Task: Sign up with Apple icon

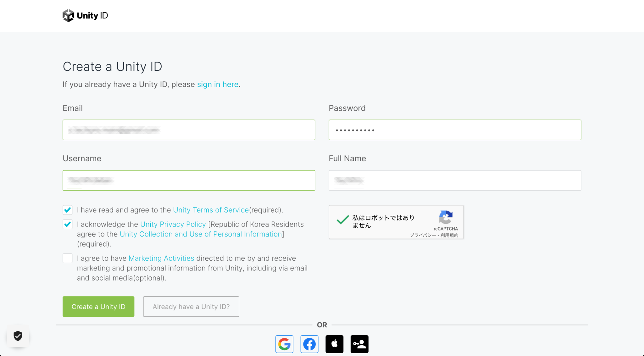Action: [334, 344]
